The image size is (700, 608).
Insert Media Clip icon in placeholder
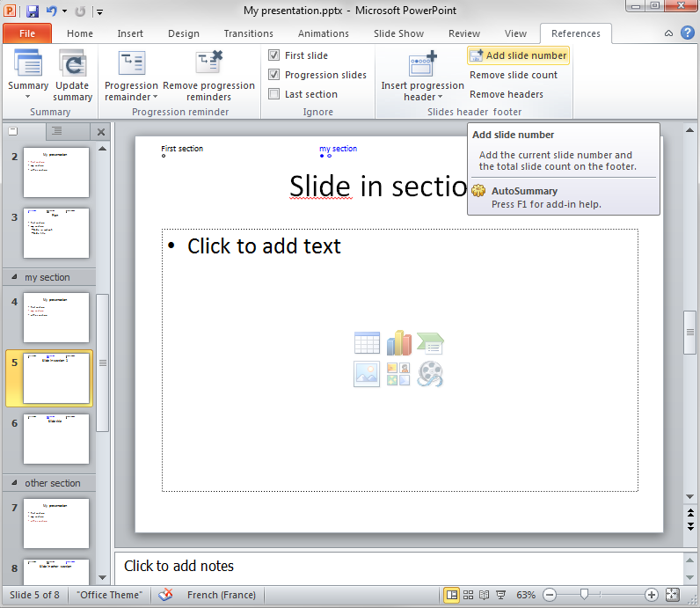[430, 374]
